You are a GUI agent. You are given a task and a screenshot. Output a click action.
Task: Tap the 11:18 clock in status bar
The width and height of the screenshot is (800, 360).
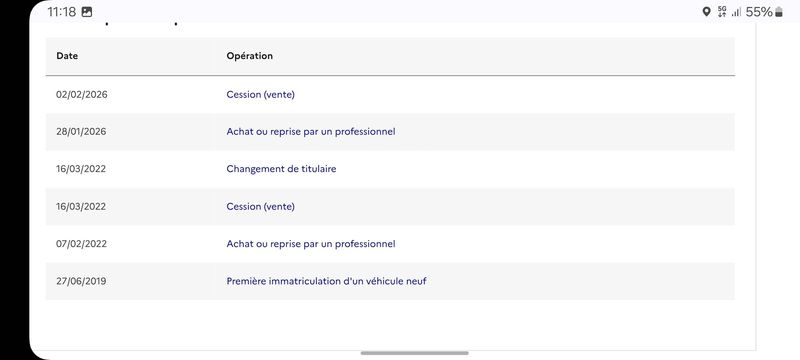[61, 12]
